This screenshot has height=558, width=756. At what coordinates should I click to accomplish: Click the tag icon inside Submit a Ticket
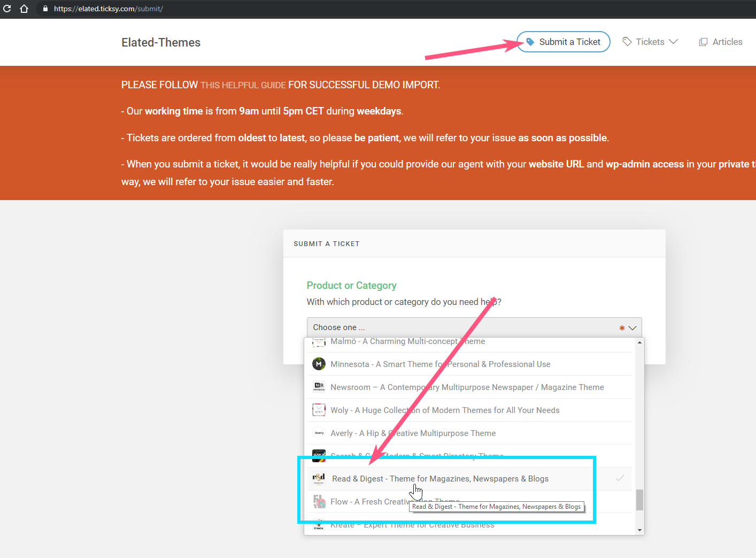(x=530, y=42)
